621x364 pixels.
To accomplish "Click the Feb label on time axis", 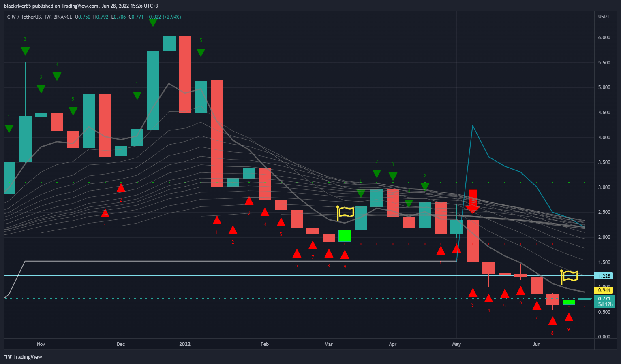I will tap(265, 344).
